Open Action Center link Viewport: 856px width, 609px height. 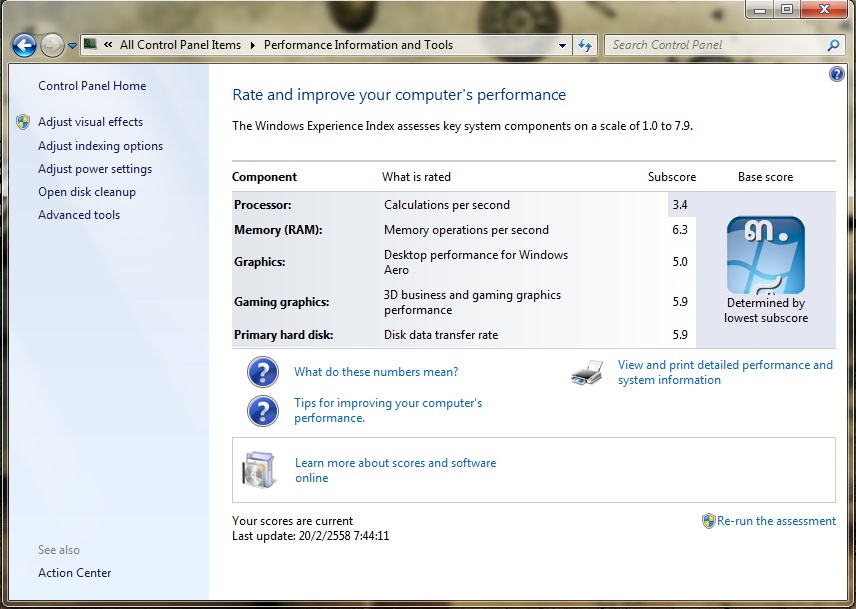click(x=75, y=572)
